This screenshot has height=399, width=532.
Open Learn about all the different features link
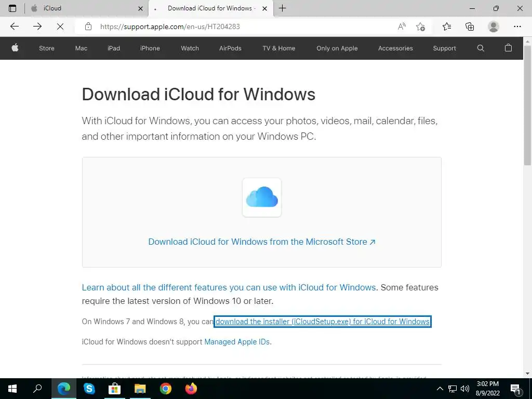point(229,287)
